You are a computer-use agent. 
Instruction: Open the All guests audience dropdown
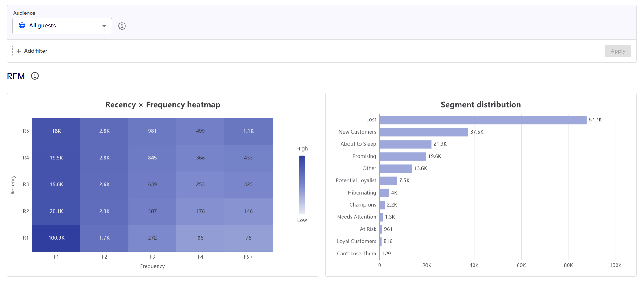[x=62, y=26]
